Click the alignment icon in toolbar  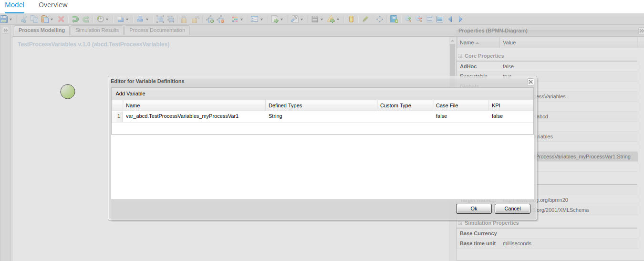pyautogui.click(x=140, y=19)
